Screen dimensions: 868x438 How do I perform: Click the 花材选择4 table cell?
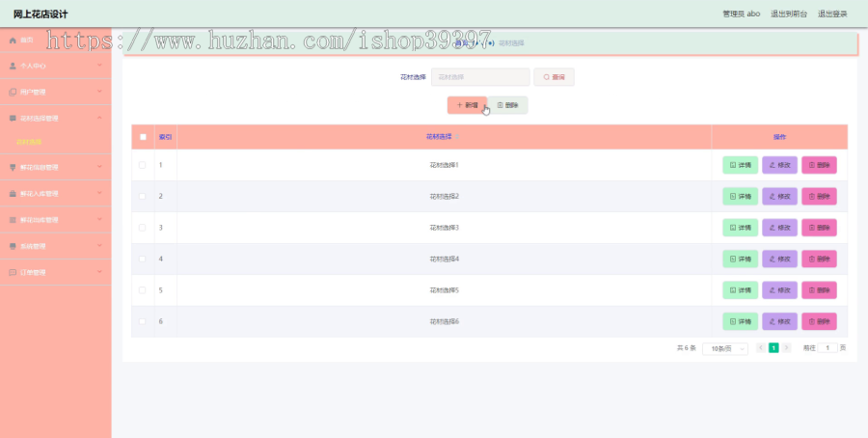(444, 259)
